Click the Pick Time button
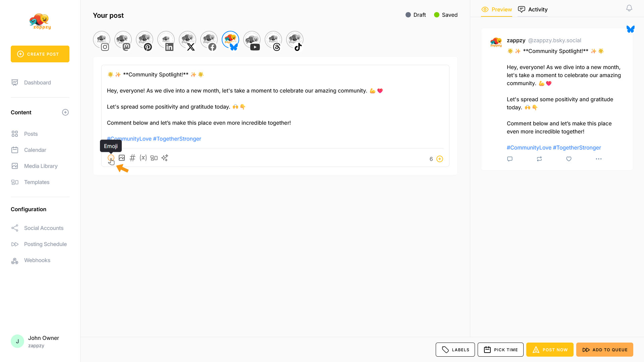644x362 pixels. 500,350
